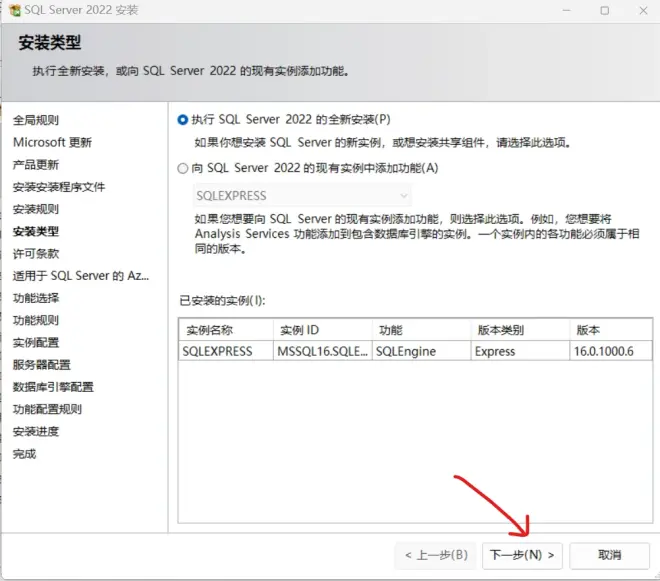Viewport: 660px width, 581px height.
Task: Click the 功能 column header
Action: 422,330
